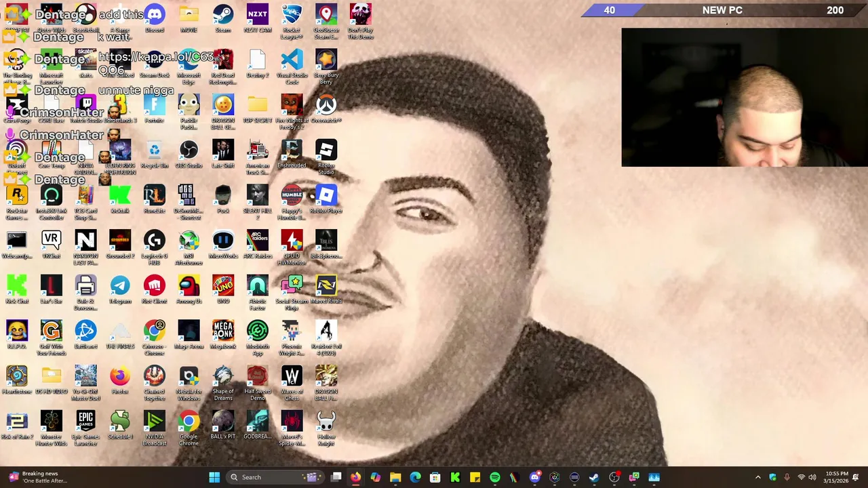Open the Battle.net desktop shortcut
The image size is (868, 488).
[85, 335]
